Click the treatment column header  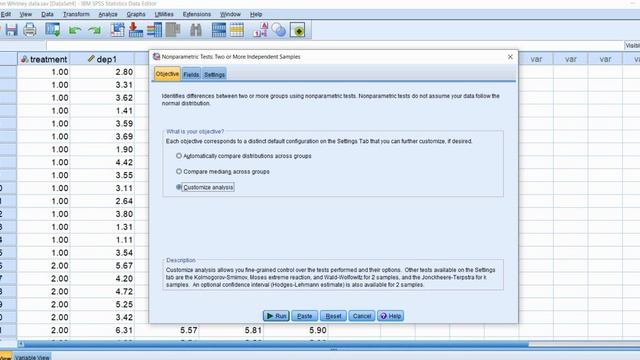click(44, 59)
